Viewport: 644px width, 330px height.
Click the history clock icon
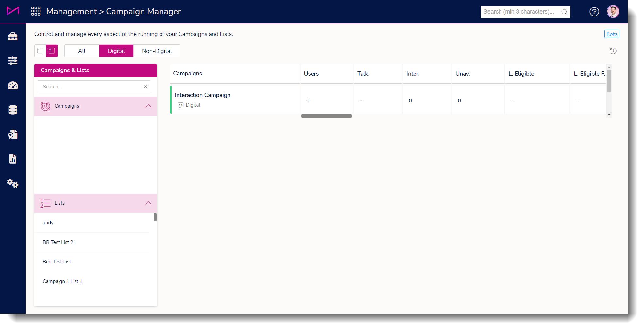coord(613,51)
